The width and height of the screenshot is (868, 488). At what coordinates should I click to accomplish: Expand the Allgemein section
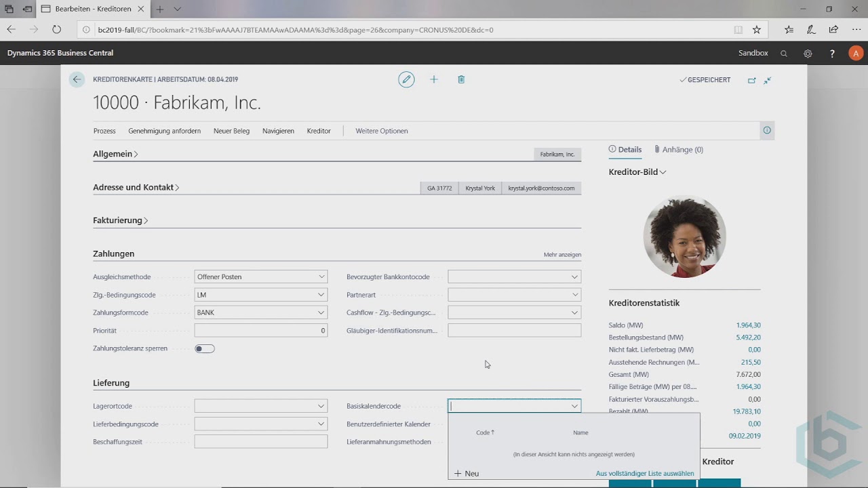point(115,154)
